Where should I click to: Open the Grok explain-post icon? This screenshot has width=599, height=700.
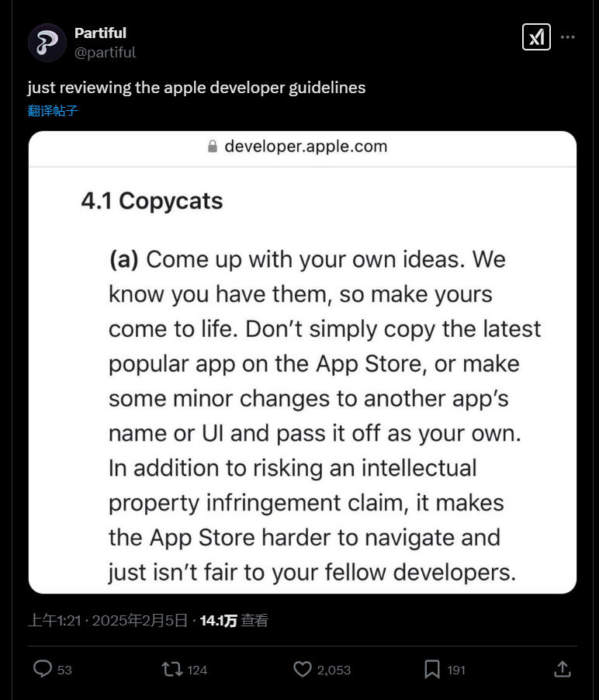(x=536, y=36)
